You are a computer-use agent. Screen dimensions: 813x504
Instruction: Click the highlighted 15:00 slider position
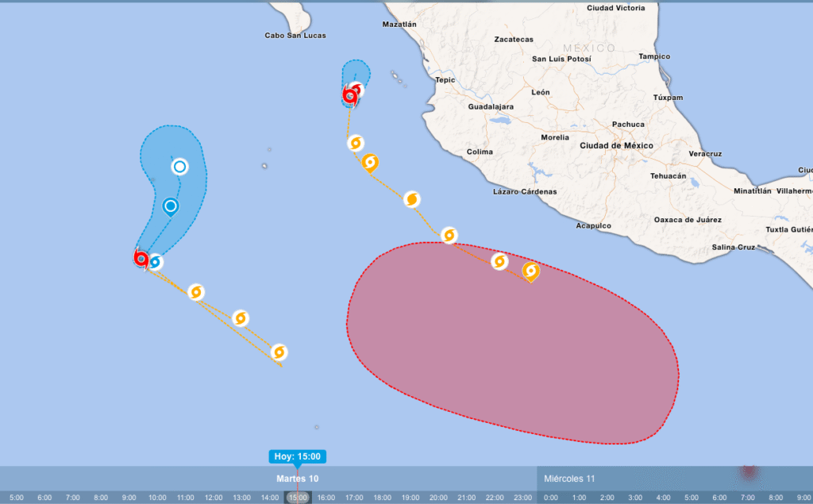click(298, 497)
